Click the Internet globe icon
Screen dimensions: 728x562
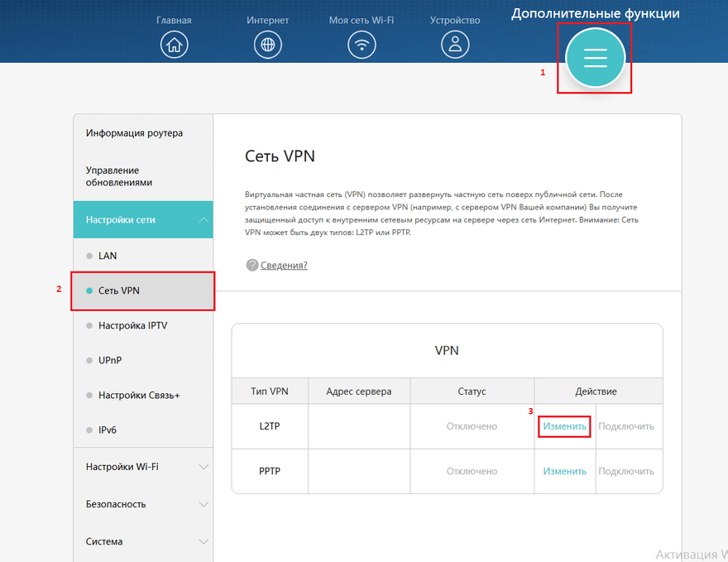tap(267, 45)
